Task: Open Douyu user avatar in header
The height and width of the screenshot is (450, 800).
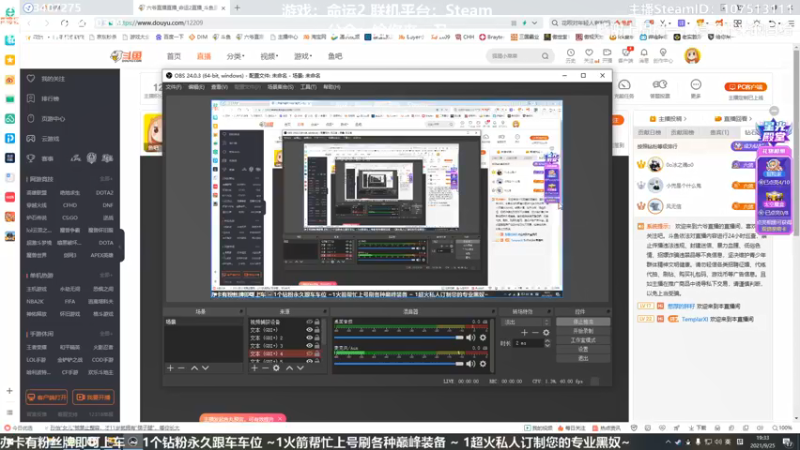Action: (692, 56)
